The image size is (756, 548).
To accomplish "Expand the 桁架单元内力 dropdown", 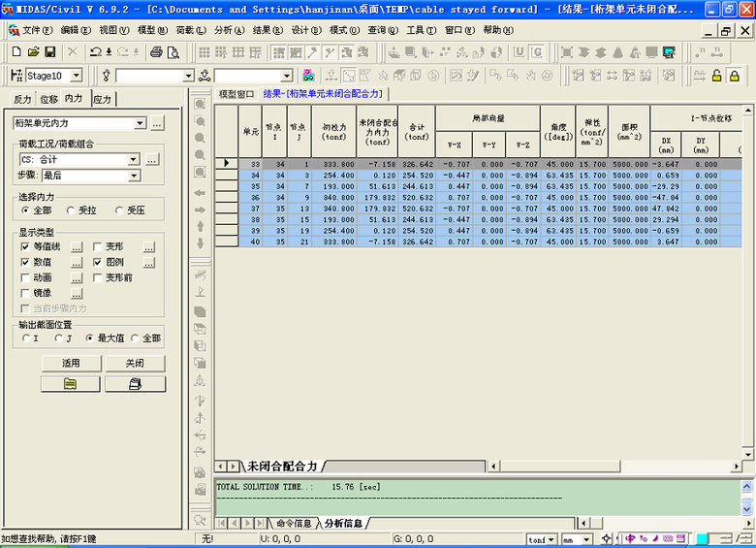I will [141, 123].
